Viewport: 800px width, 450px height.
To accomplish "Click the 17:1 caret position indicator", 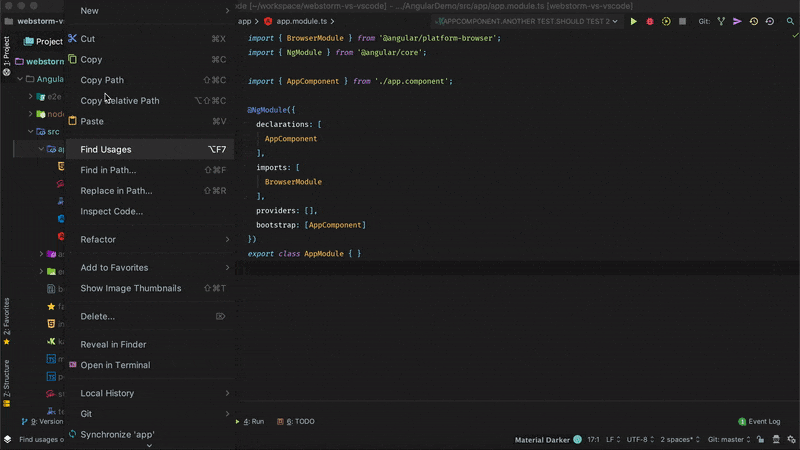I will click(x=593, y=439).
